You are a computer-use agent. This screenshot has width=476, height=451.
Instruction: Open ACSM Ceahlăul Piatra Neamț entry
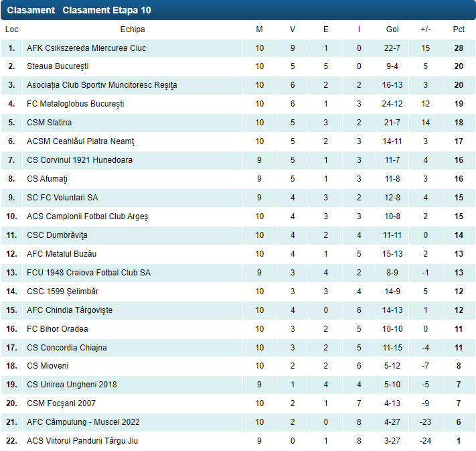click(x=80, y=141)
